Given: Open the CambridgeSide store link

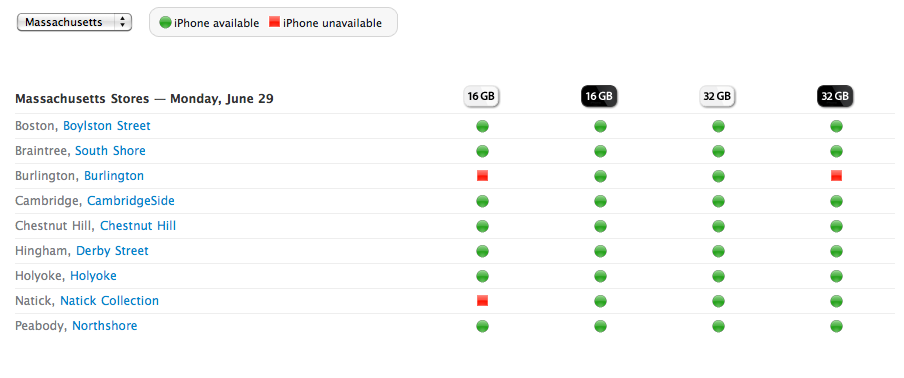Looking at the screenshot, I should pos(131,201).
